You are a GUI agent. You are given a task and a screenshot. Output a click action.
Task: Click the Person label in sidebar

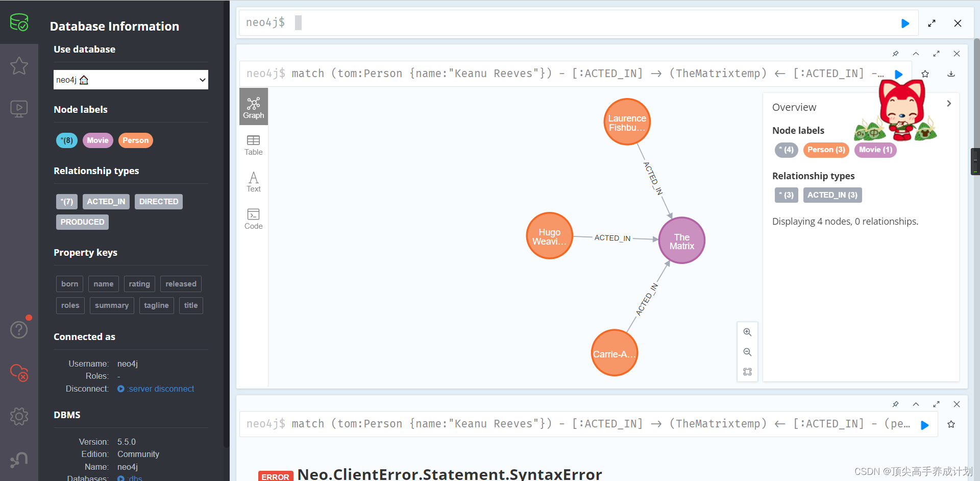pos(135,140)
